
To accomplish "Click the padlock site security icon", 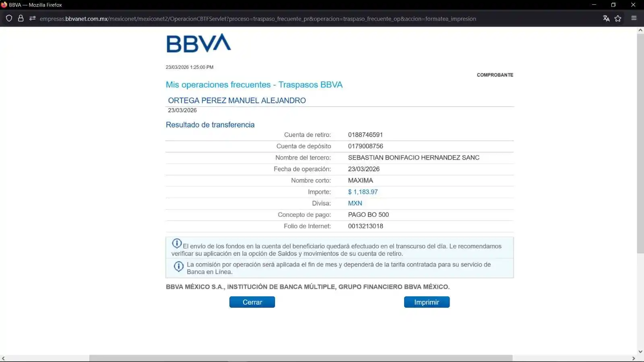I will (x=21, y=19).
